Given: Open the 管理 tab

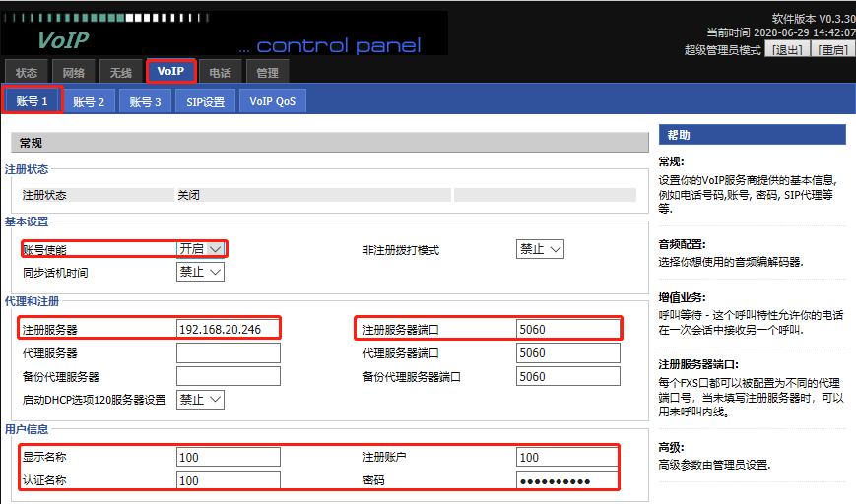Looking at the screenshot, I should (x=267, y=72).
